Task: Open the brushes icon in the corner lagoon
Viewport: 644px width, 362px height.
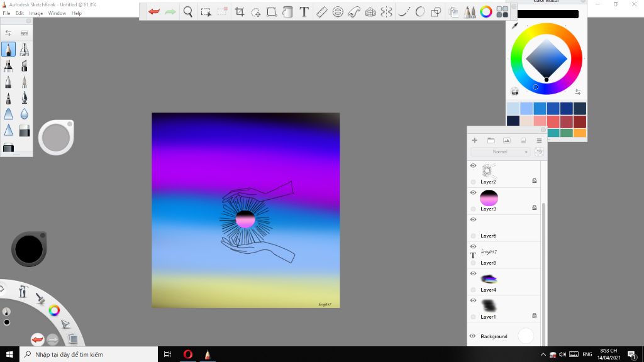Action: click(40, 299)
